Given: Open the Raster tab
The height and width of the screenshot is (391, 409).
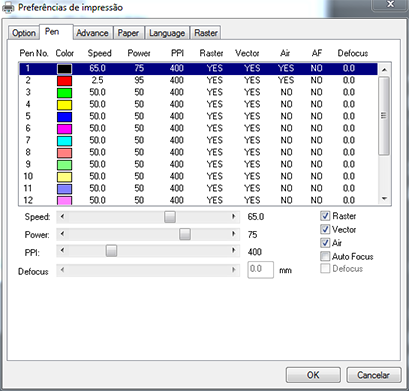Looking at the screenshot, I should click(x=206, y=33).
